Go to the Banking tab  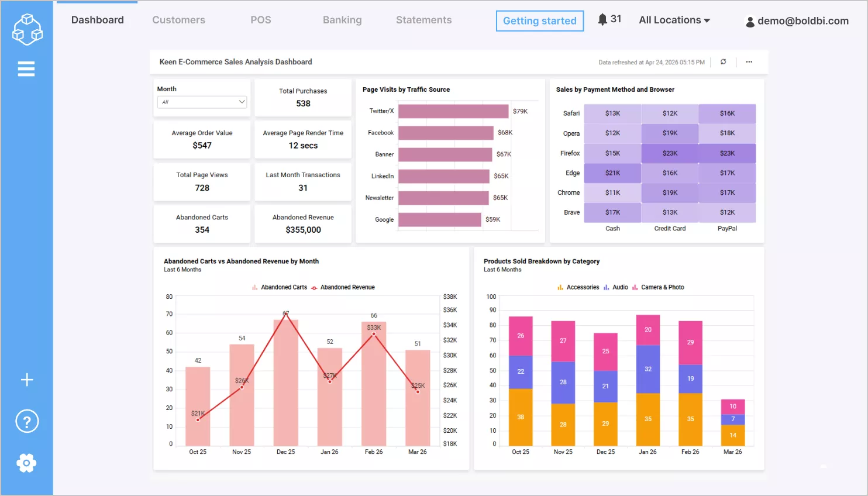click(342, 20)
